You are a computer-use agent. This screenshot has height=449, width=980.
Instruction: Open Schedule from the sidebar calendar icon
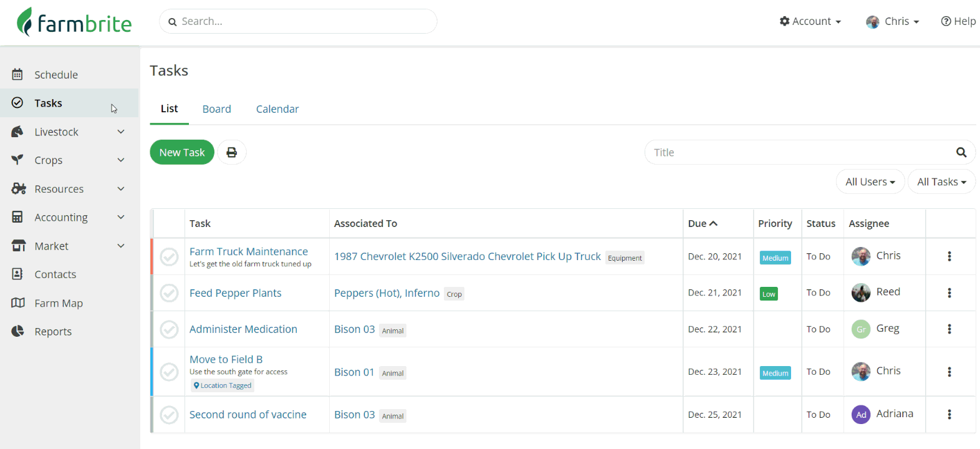coord(17,75)
